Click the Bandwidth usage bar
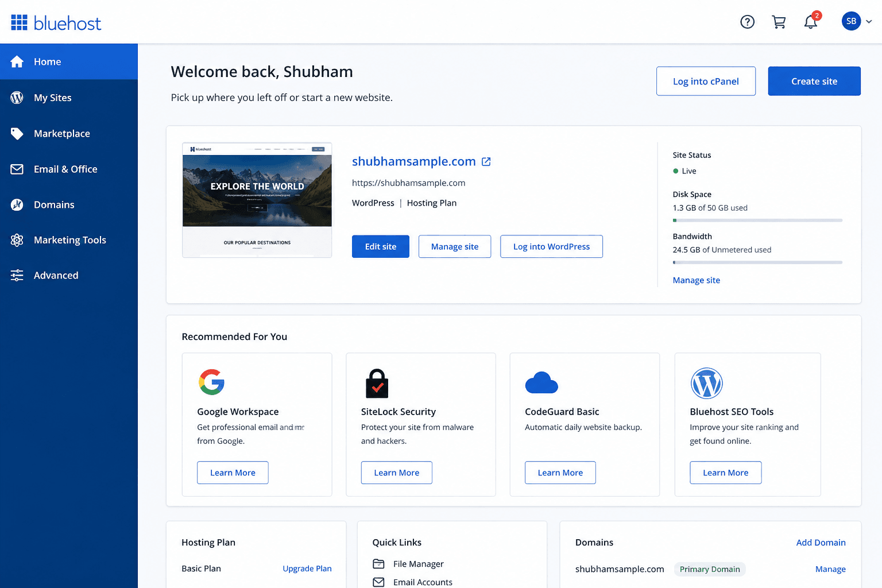Viewport: 882px width, 588px height. 757,262
